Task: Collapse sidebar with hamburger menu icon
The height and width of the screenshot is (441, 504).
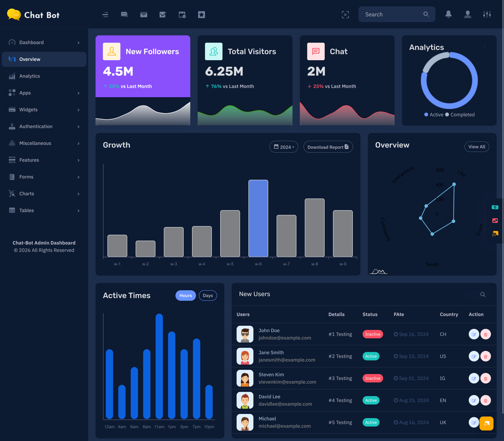Action: 105,15
